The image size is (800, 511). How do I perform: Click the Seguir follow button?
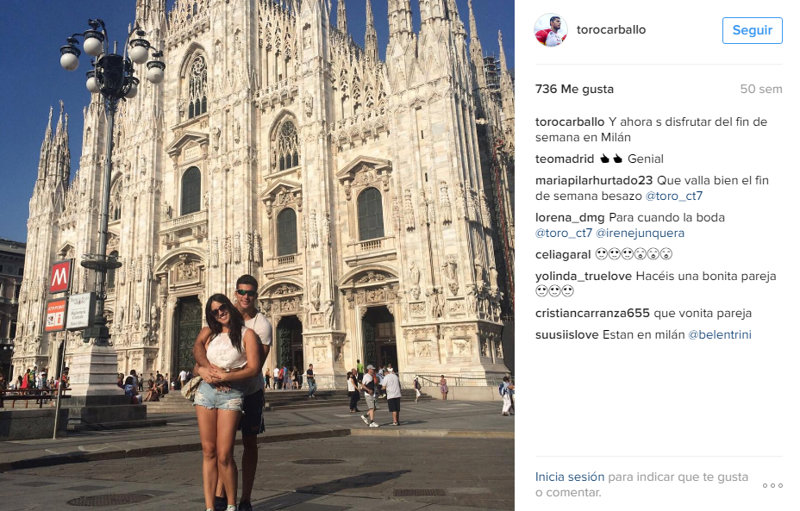752,31
